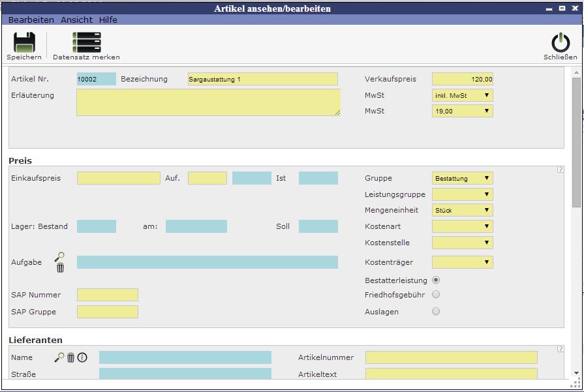Select the Bestatterleistung radio button
Viewport: 584px width, 392px height.
point(436,280)
